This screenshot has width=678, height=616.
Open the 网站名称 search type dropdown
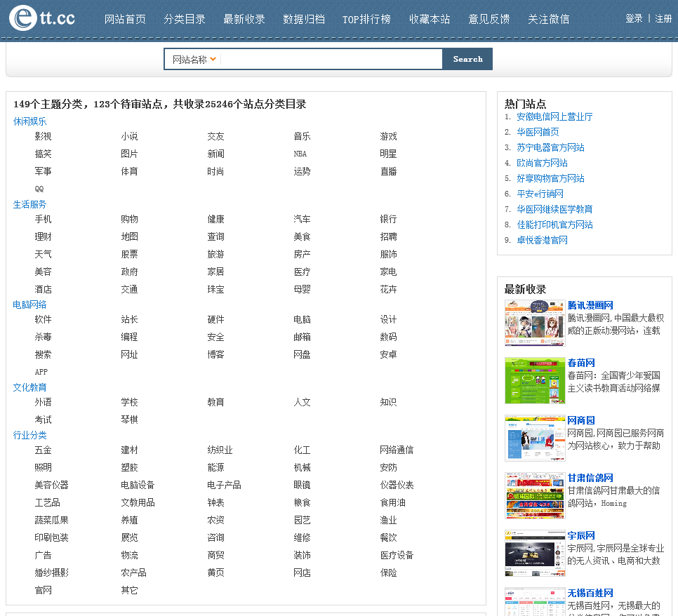click(x=194, y=59)
